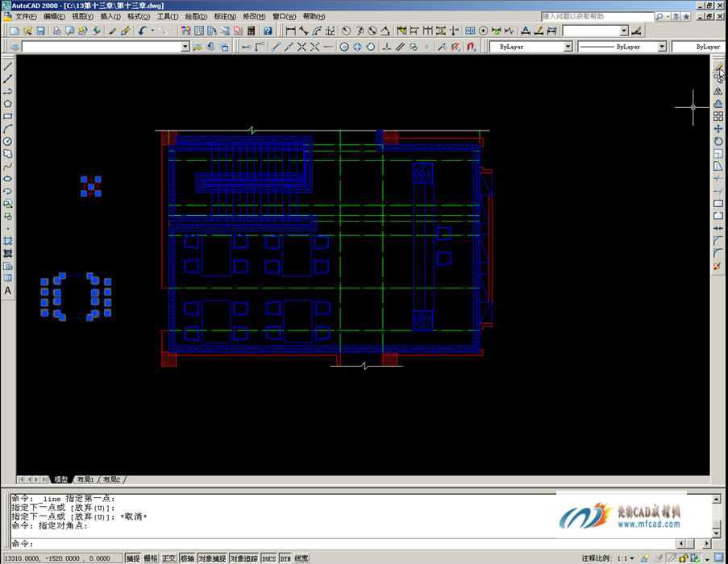
Task: Open the 视图(V) View menu
Action: point(83,17)
